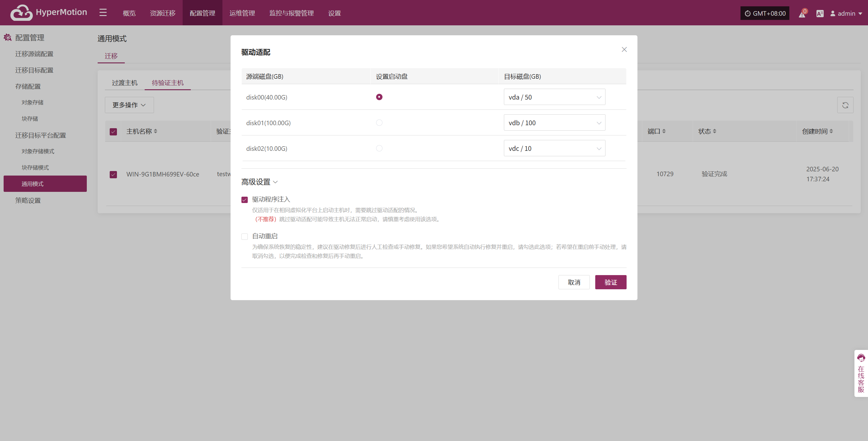Image resolution: width=868 pixels, height=441 pixels.
Task: Open 迁移目标配置 in sidebar
Action: pos(34,70)
